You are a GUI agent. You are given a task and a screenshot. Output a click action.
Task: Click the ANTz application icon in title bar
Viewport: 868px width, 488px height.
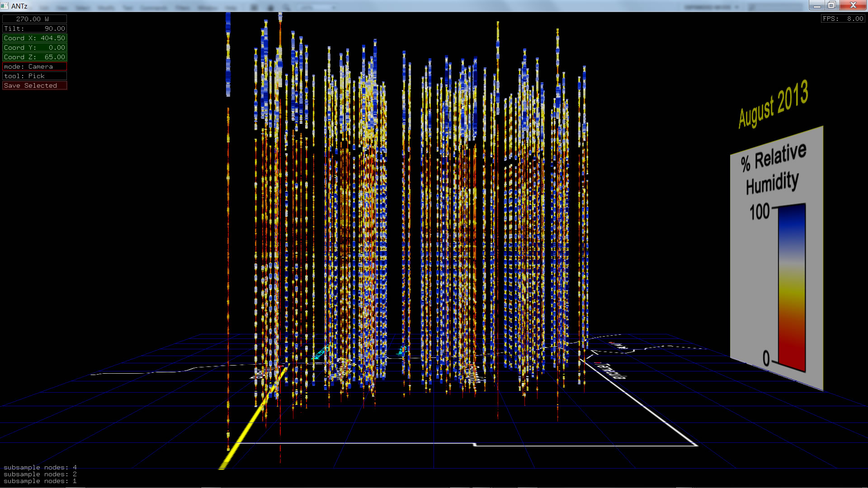click(x=5, y=6)
